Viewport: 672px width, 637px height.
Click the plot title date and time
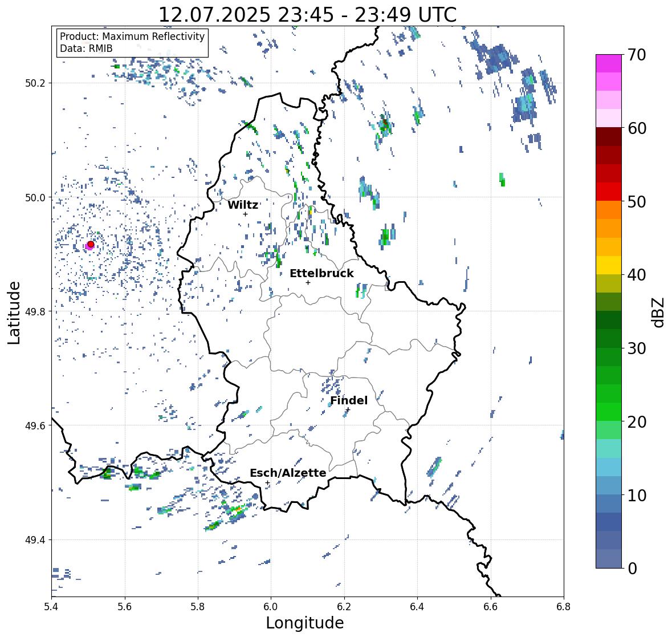[307, 15]
